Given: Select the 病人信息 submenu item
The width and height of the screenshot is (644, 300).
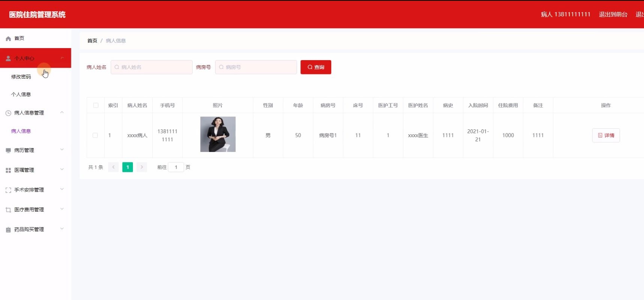Looking at the screenshot, I should (x=36, y=131).
